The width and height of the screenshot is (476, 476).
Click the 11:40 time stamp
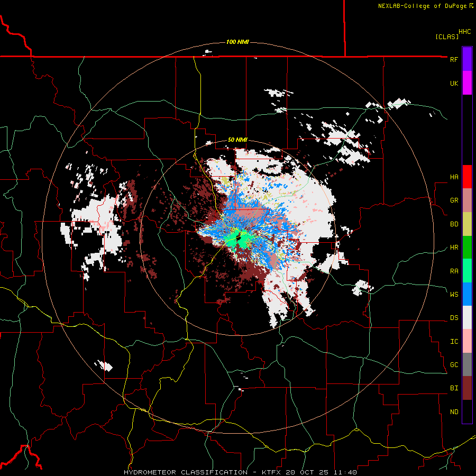tap(345, 472)
